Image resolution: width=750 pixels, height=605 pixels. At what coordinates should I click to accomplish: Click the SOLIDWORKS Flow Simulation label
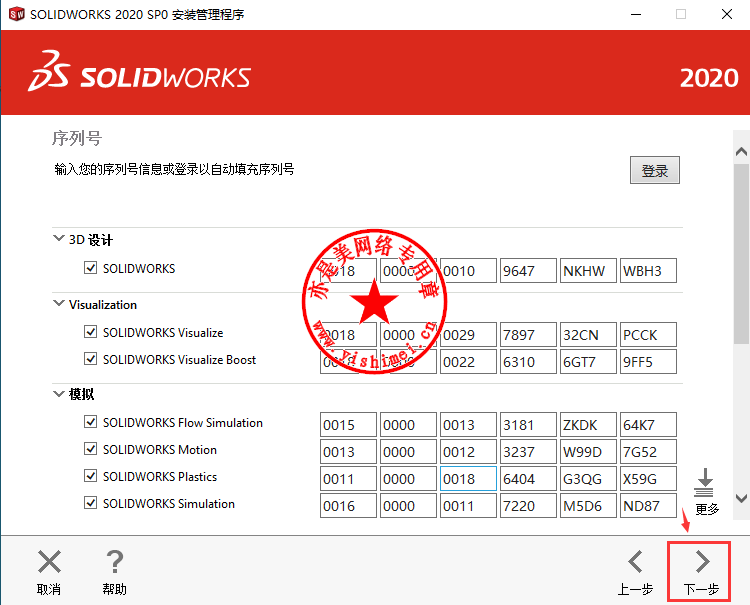183,422
